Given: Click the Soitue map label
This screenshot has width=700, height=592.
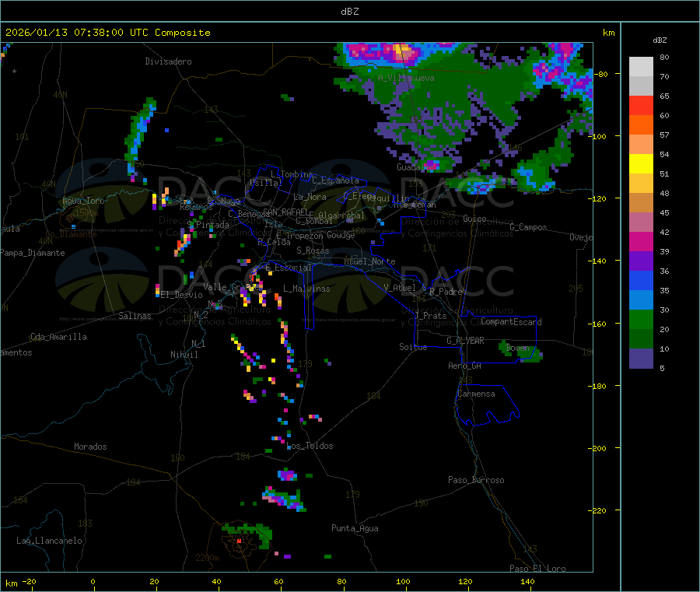Looking at the screenshot, I should 413,347.
